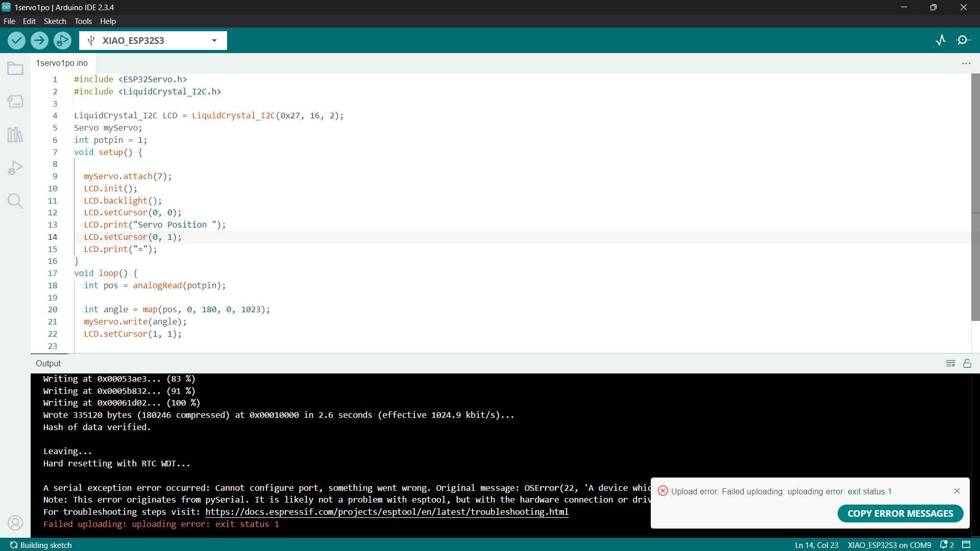Clear the Output panel

pos(950,363)
